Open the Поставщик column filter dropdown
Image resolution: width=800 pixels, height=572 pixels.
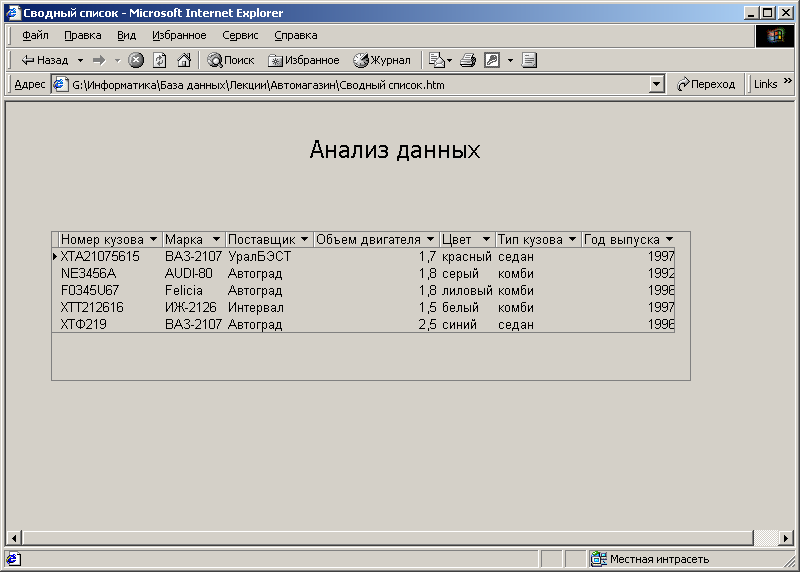[305, 239]
